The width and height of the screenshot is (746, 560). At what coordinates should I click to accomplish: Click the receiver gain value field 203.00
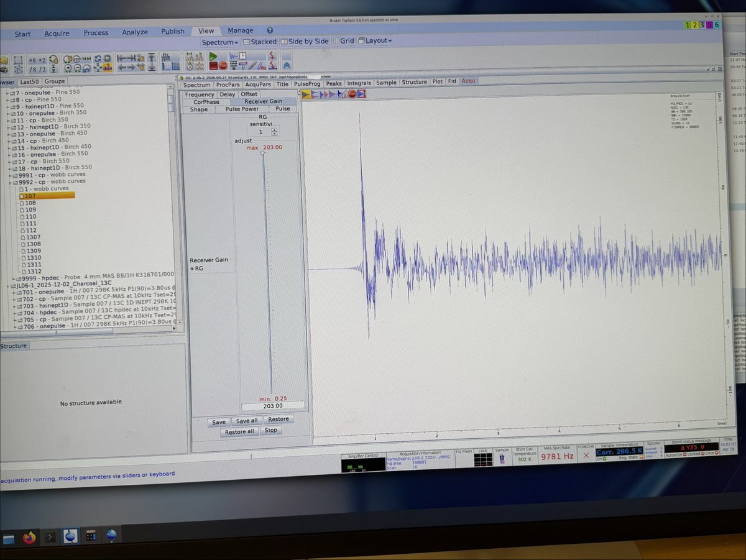coord(273,405)
